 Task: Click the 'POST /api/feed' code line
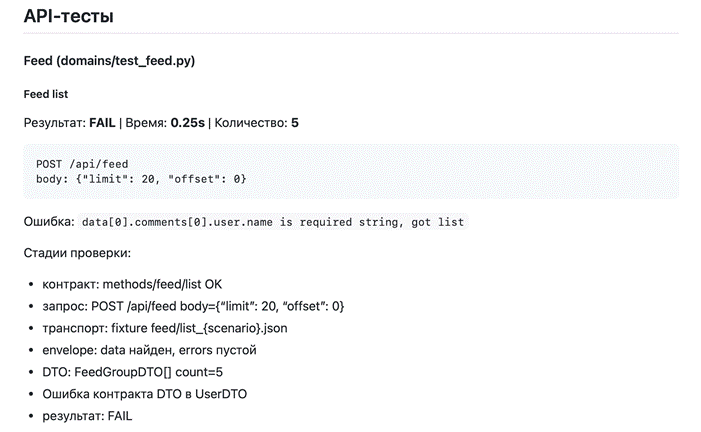click(82, 164)
